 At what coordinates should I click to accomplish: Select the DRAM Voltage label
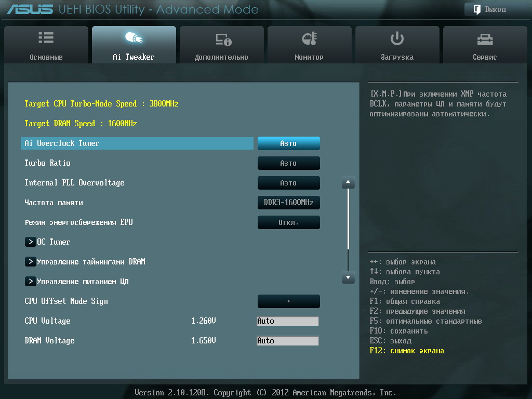click(49, 341)
